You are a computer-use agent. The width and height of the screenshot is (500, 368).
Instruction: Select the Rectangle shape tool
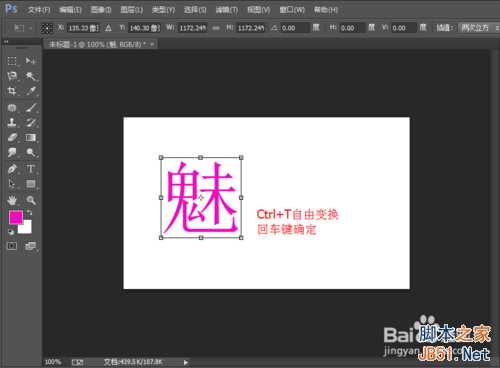click(30, 184)
